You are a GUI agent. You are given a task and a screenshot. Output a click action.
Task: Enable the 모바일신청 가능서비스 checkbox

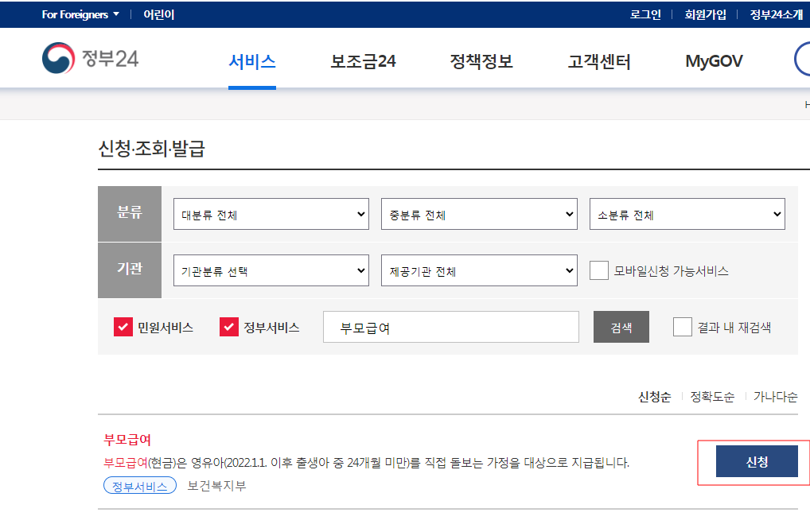(598, 270)
